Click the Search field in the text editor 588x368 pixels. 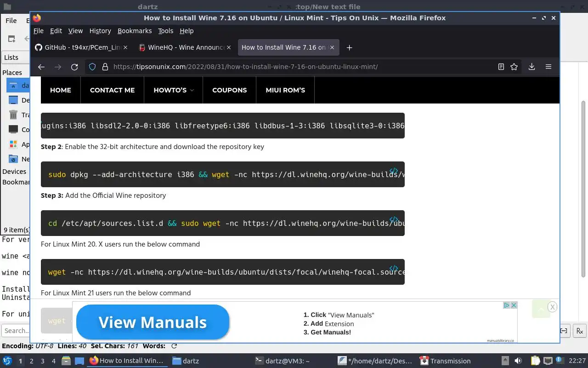(x=16, y=330)
